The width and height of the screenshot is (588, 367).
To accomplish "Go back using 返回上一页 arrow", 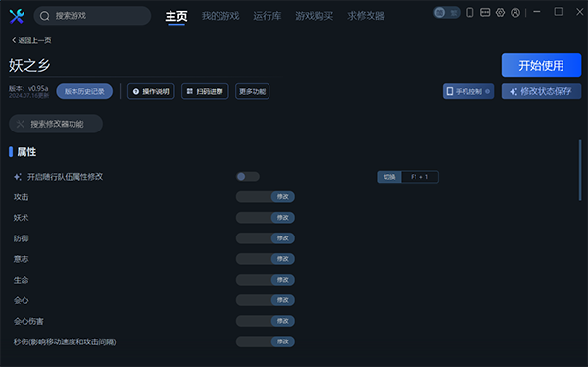I will 14,40.
